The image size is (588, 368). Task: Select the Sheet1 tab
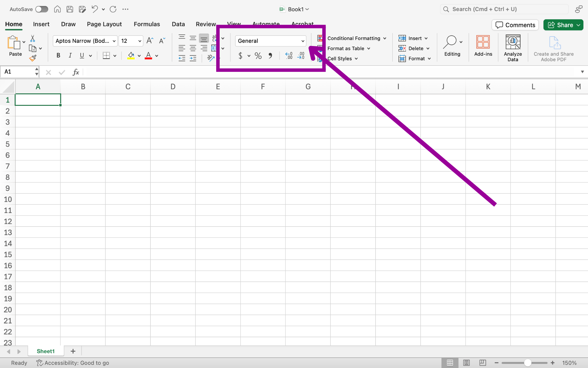pos(46,351)
